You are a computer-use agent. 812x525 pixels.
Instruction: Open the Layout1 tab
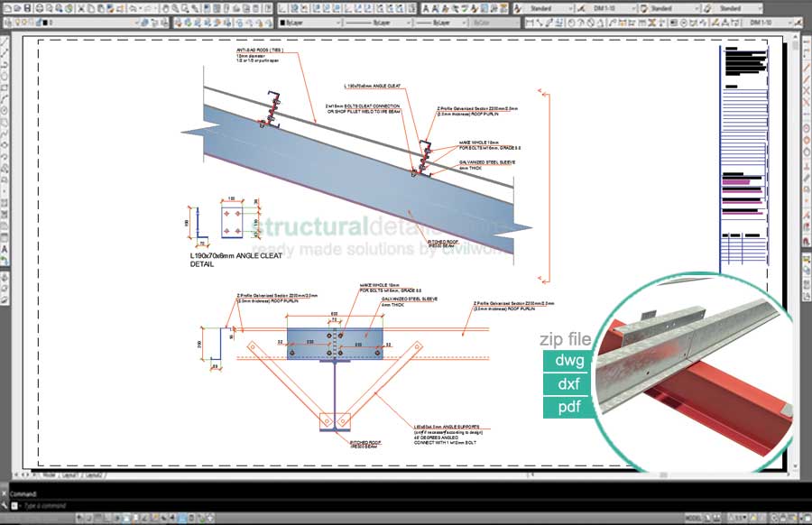click(69, 474)
